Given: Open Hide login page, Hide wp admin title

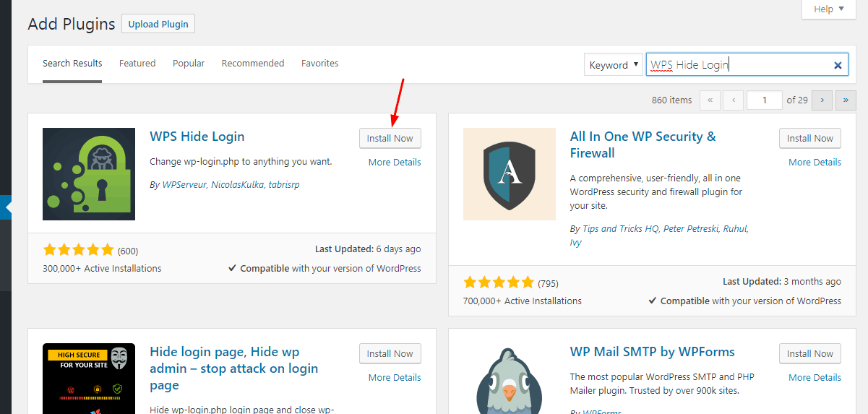Looking at the screenshot, I should [x=234, y=368].
